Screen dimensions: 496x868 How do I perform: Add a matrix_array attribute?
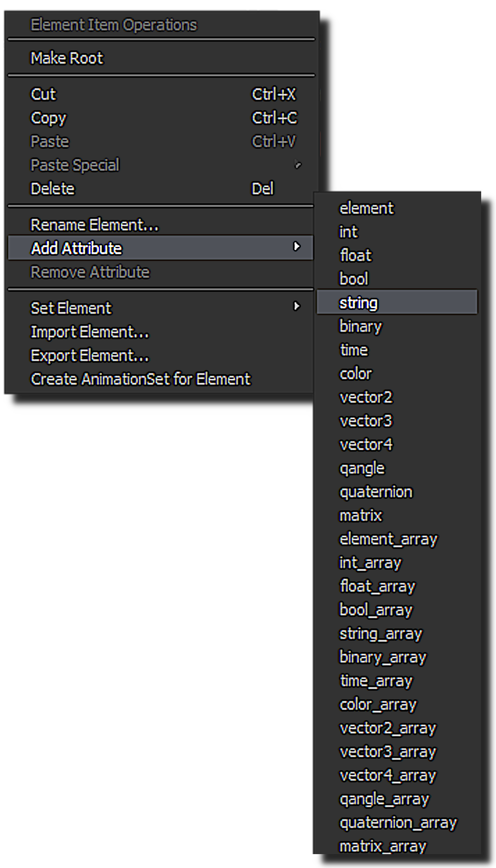(383, 846)
